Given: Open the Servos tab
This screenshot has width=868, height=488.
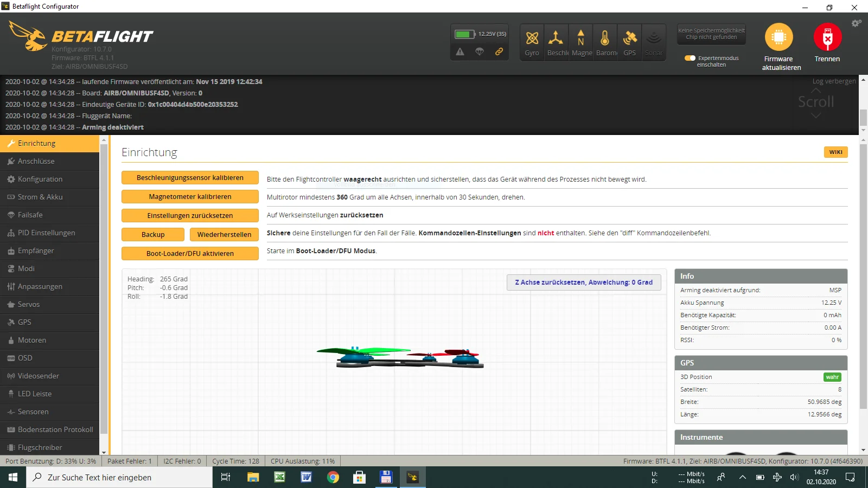Looking at the screenshot, I should coord(49,304).
